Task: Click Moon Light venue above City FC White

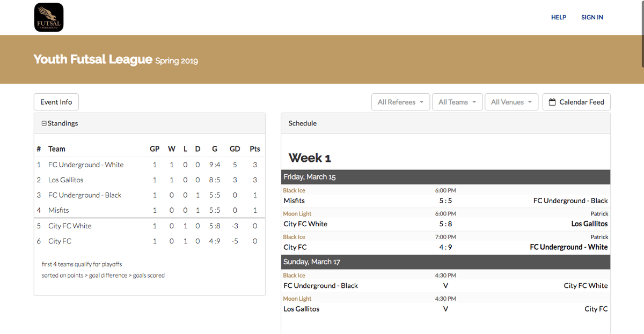Action: click(297, 213)
